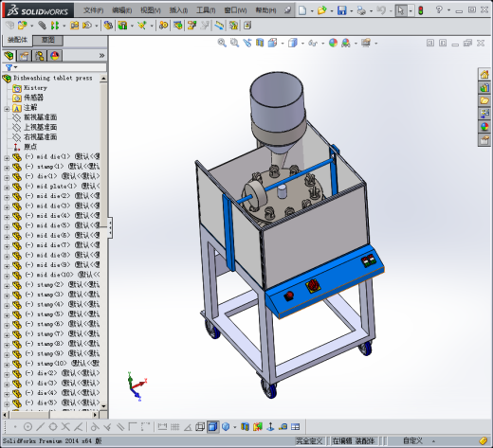Click the Zoom to Fit magnifier icon

pyautogui.click(x=222, y=43)
